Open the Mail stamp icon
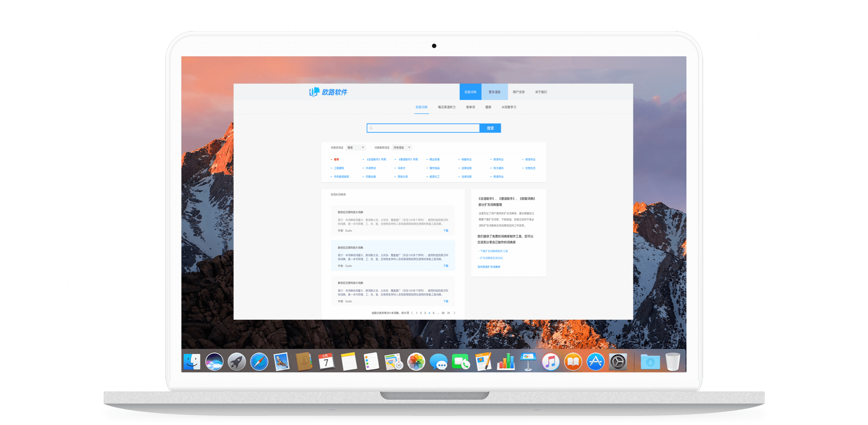Viewport: 868px width, 425px height. point(281,362)
